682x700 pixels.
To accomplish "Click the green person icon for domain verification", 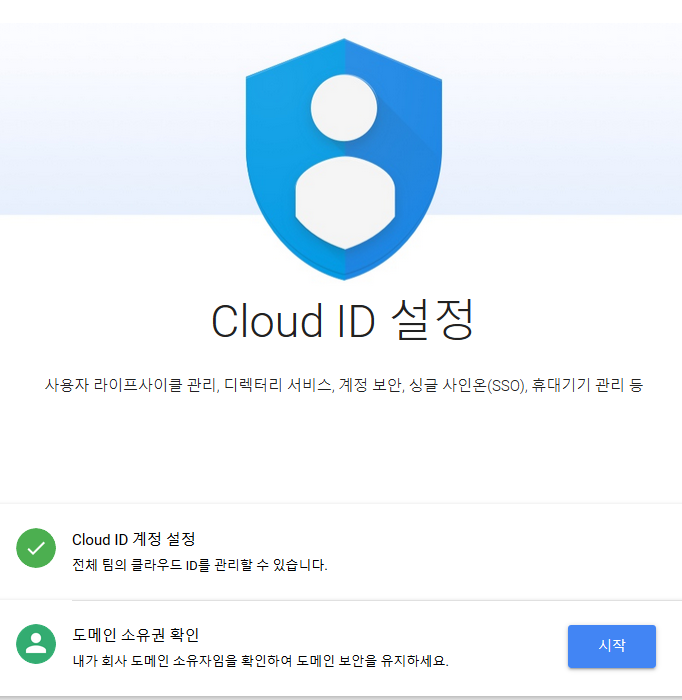I will (x=36, y=644).
